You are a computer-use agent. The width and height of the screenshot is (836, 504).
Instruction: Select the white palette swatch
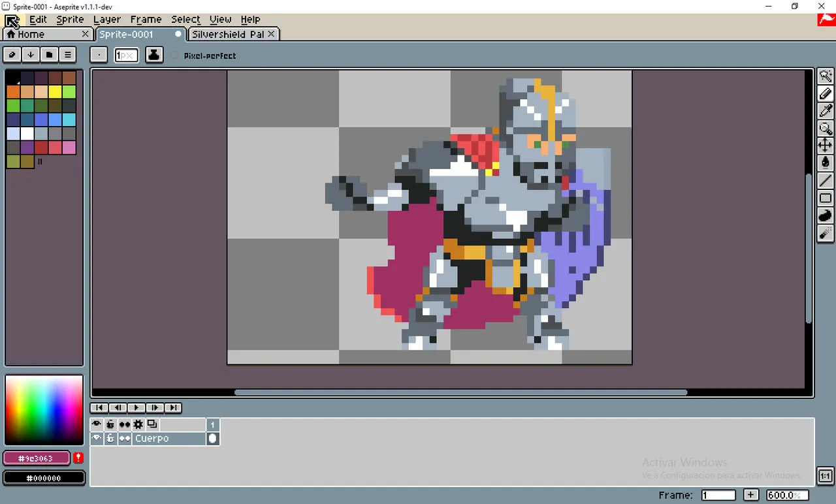(x=27, y=133)
